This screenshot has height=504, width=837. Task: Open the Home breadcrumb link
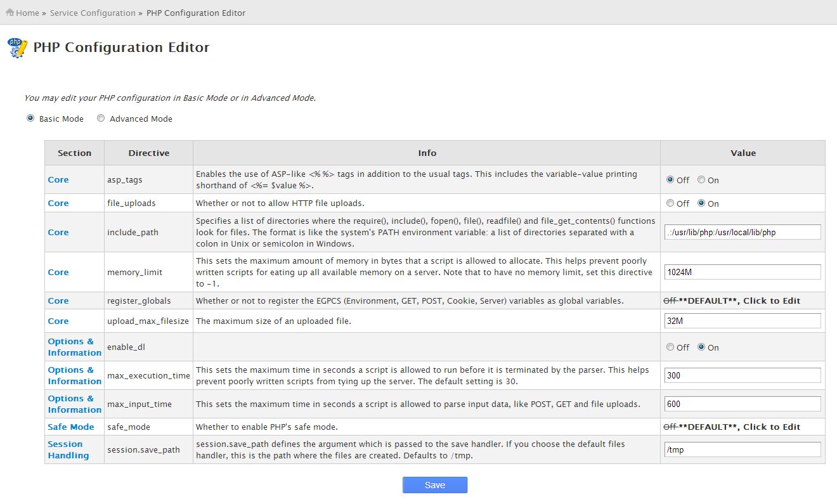(27, 13)
